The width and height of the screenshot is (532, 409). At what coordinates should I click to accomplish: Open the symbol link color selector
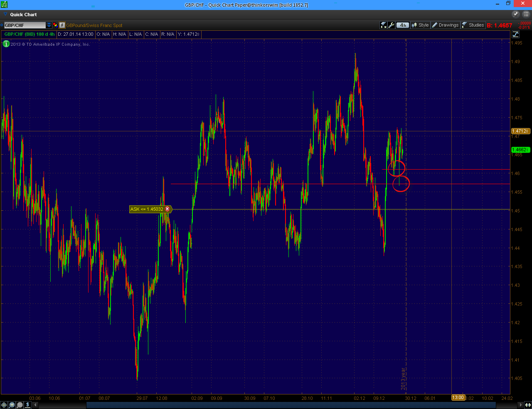55,25
